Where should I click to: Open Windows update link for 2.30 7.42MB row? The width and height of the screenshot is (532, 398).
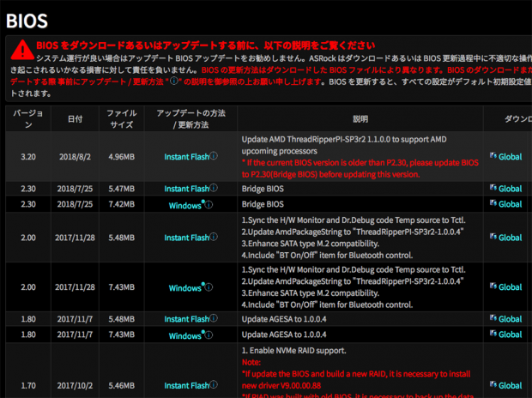click(x=185, y=205)
